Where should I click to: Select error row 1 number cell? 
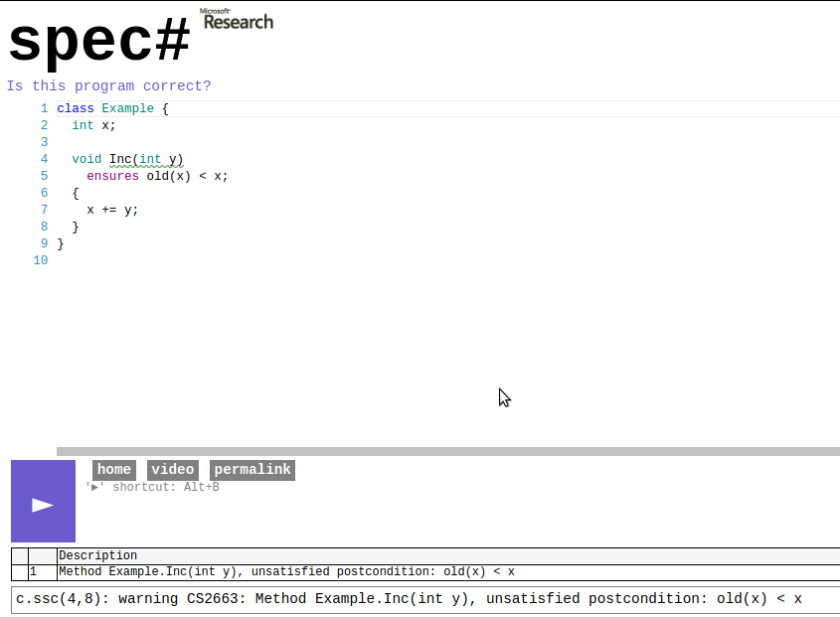[43, 572]
